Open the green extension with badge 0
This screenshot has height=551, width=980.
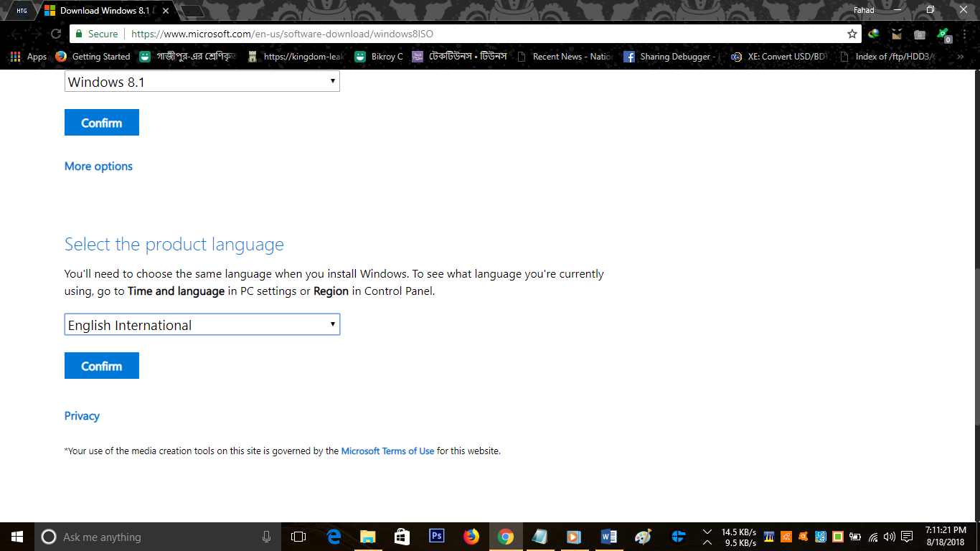(944, 34)
